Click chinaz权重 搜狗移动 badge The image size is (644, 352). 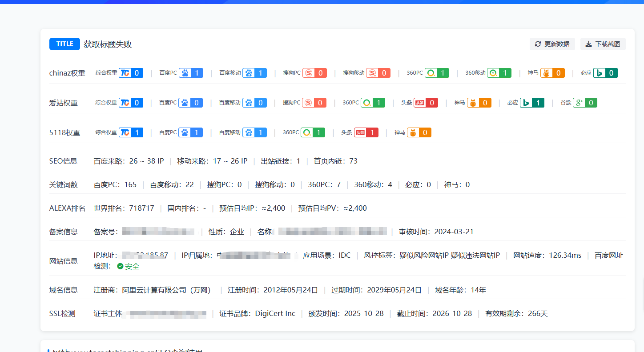click(378, 73)
